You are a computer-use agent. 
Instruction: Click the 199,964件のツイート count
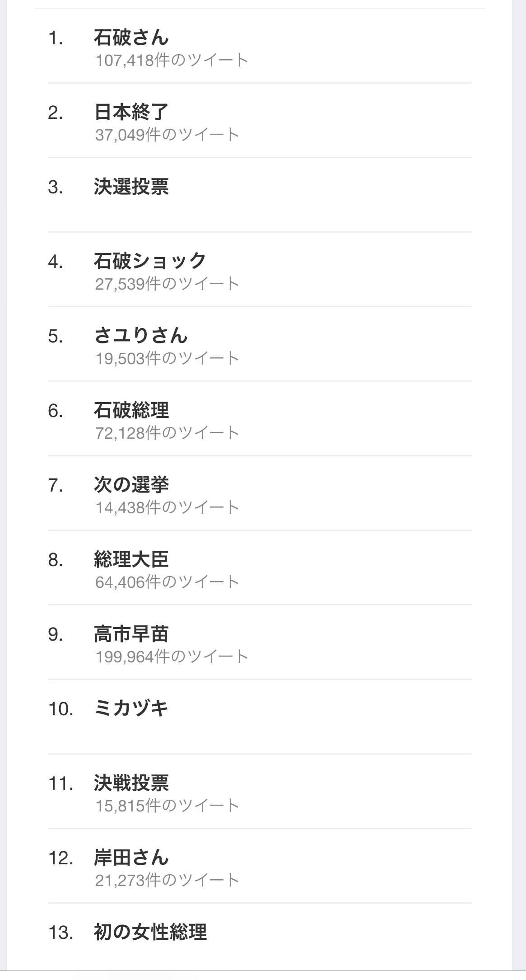tap(172, 656)
